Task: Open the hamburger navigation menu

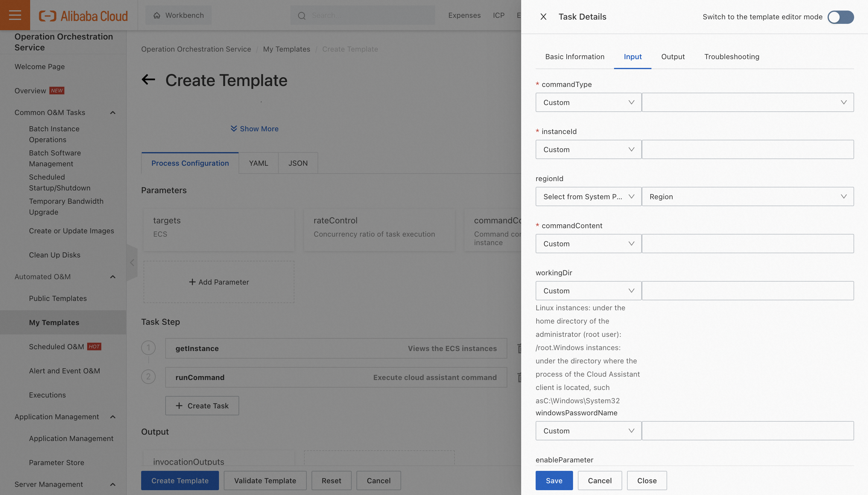Action: (x=15, y=15)
